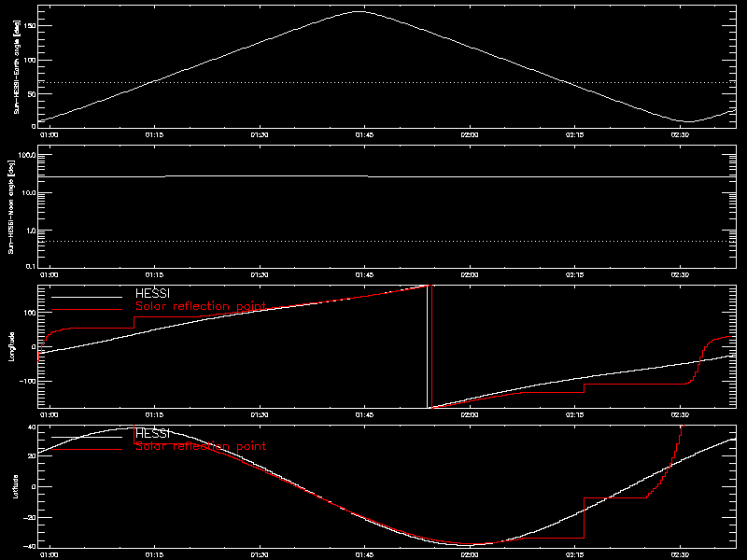Click the '0.1' tick on Noon angle axis
The width and height of the screenshot is (747, 560).
[x=31, y=267]
